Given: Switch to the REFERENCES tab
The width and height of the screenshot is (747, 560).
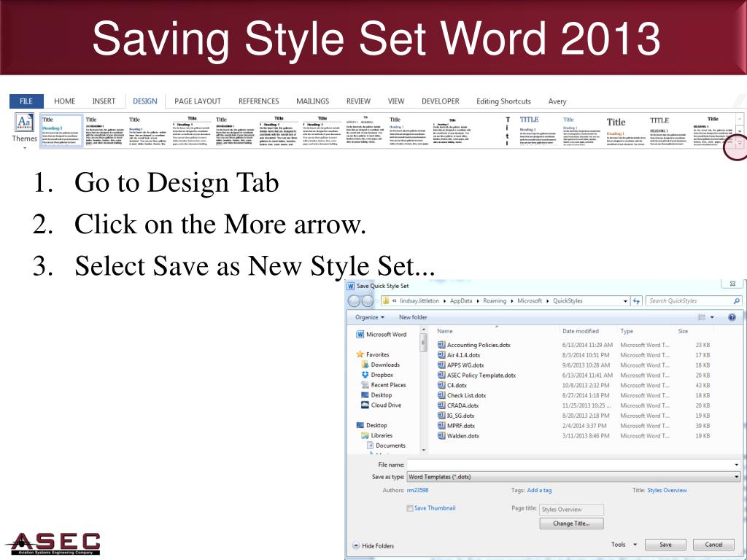Looking at the screenshot, I should click(x=259, y=101).
